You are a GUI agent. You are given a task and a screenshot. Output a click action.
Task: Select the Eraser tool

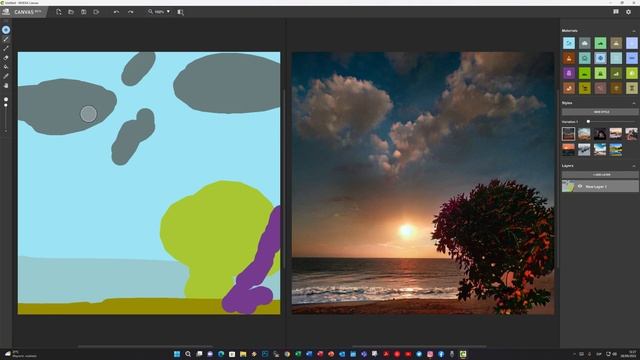pyautogui.click(x=6, y=58)
